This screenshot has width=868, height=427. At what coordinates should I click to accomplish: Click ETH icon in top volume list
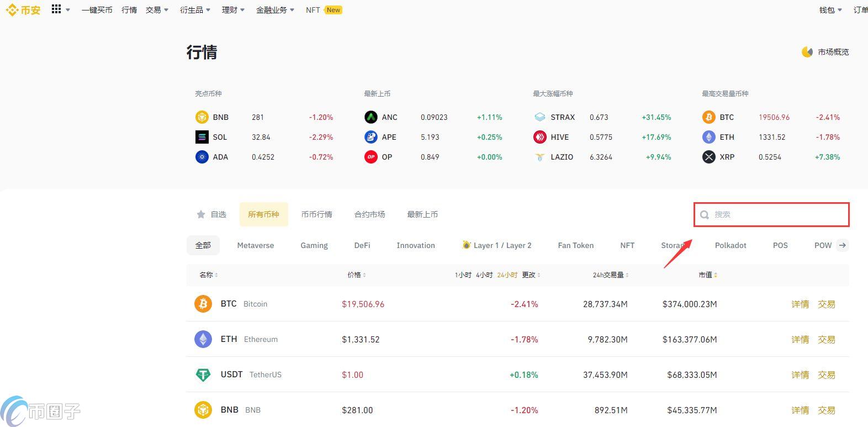click(709, 137)
